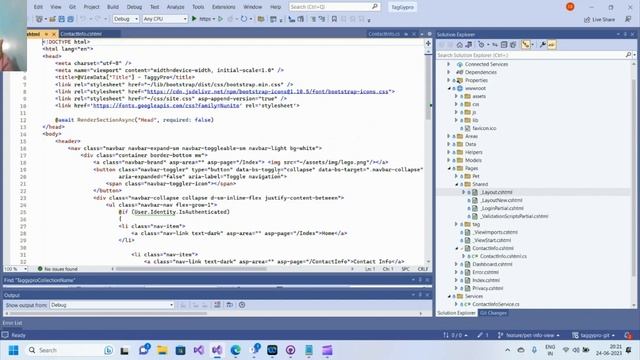640x360 pixels.
Task: Collapse the ContactInfo.cshtml node
Action: (x=456, y=248)
